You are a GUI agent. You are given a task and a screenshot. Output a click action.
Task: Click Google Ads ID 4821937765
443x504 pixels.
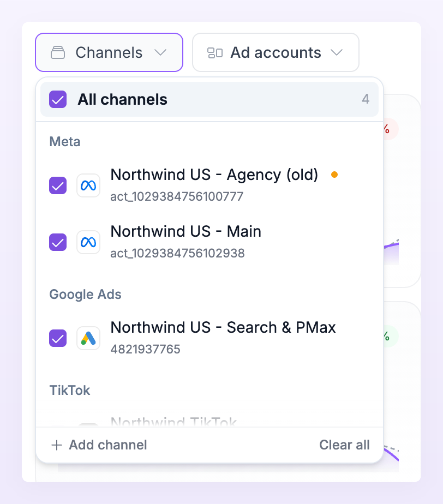145,349
